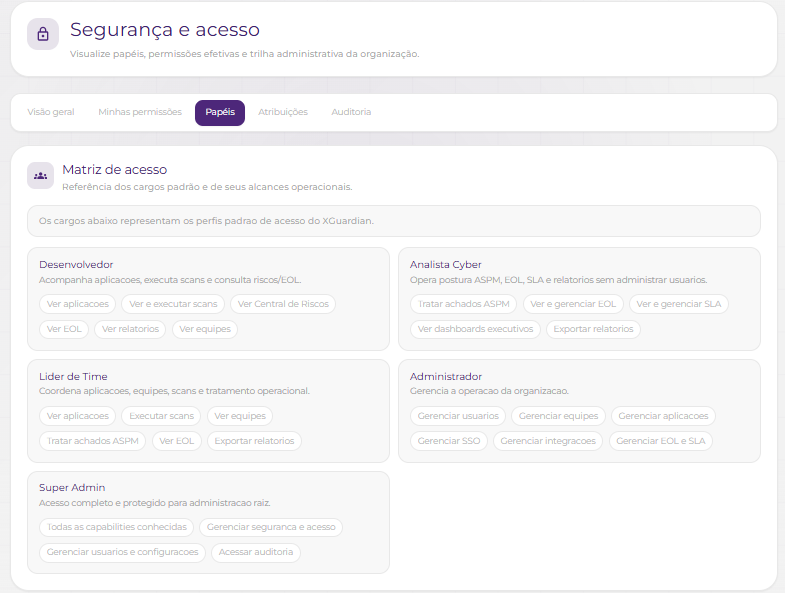The height and width of the screenshot is (593, 785).
Task: Click the Executar scans chip
Action: (x=161, y=416)
